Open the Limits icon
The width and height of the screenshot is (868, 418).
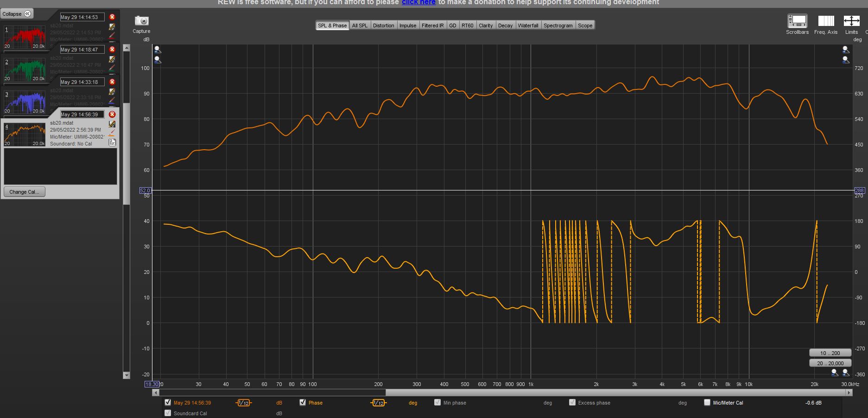(x=851, y=21)
